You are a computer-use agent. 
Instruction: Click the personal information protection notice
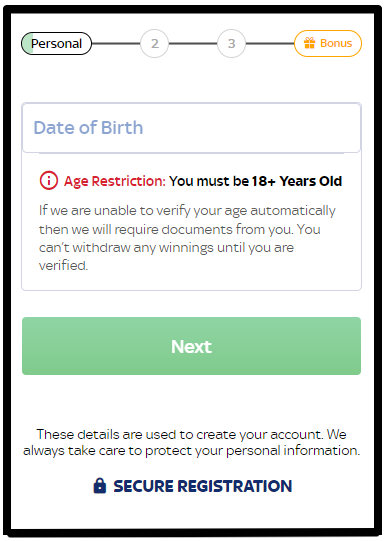click(191, 442)
